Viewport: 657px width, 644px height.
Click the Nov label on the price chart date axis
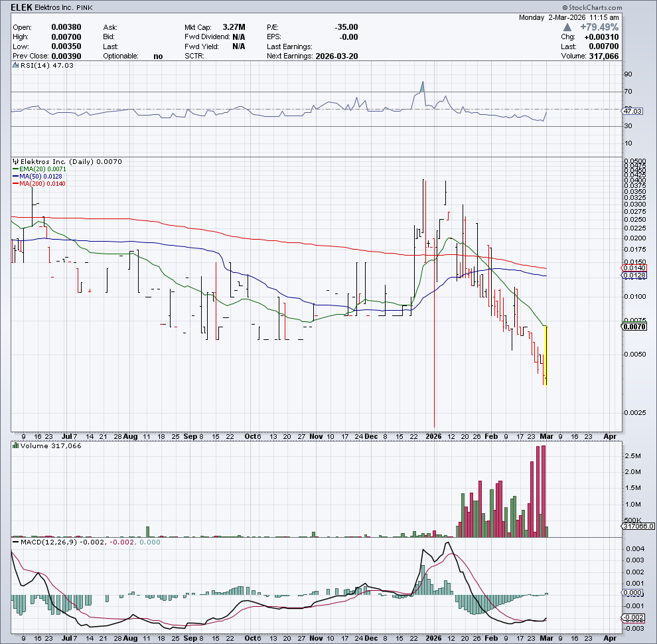tap(316, 436)
